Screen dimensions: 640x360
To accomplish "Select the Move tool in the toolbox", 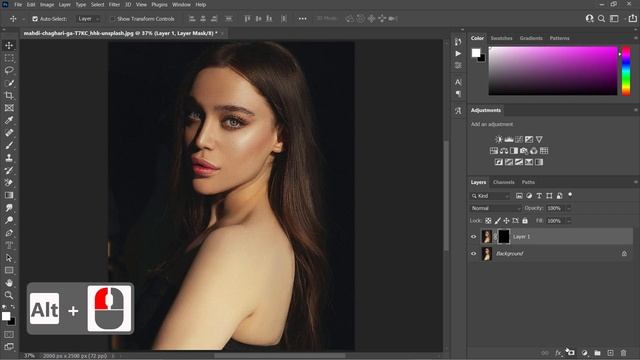I will (9, 45).
